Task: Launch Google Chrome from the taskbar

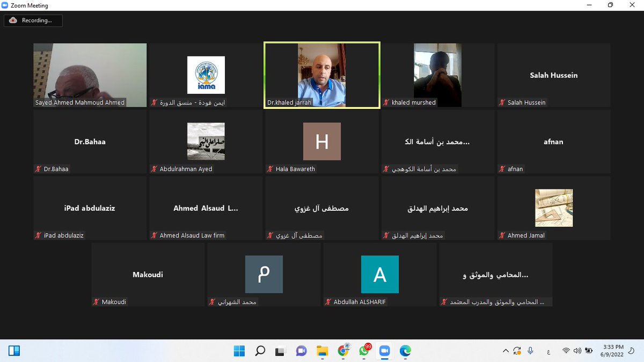Action: coord(343,351)
